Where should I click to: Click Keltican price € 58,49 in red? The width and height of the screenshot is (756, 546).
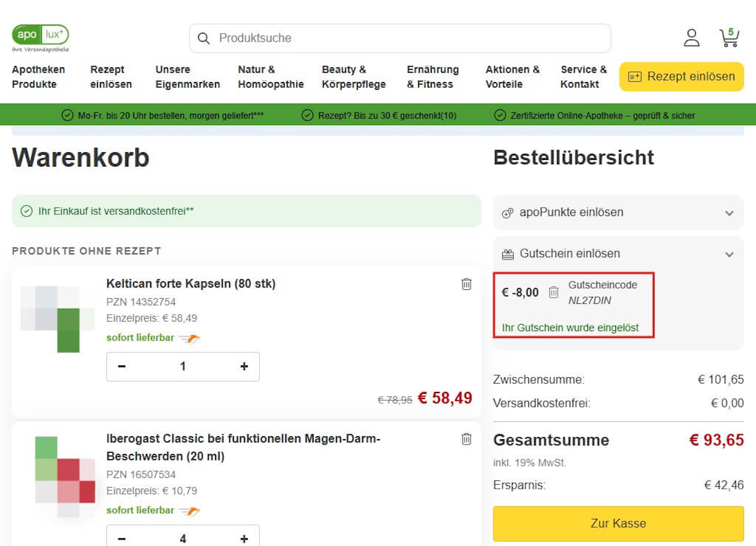point(445,398)
